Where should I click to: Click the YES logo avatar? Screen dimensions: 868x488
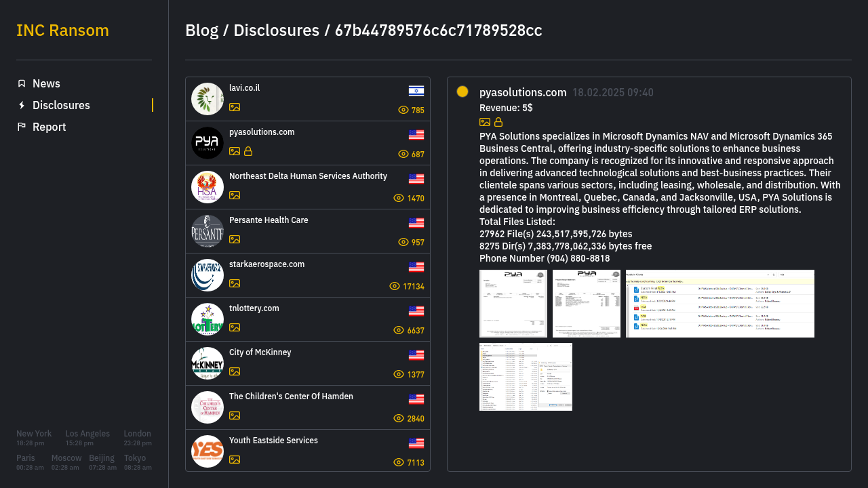coord(208,451)
